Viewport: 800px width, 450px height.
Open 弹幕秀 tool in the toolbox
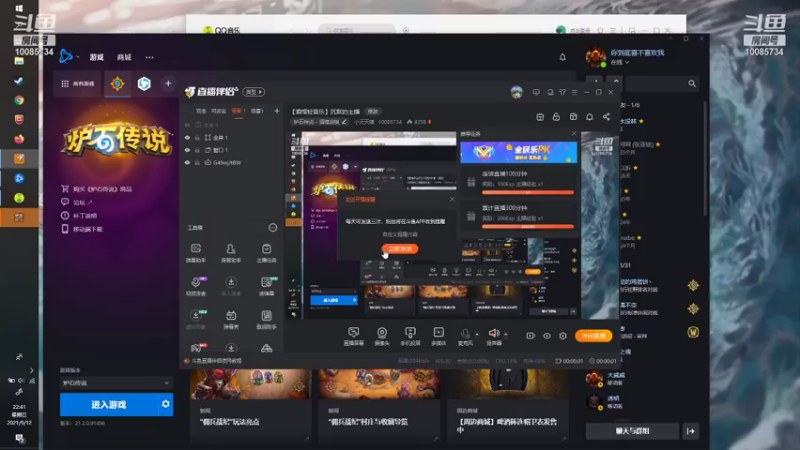231,320
